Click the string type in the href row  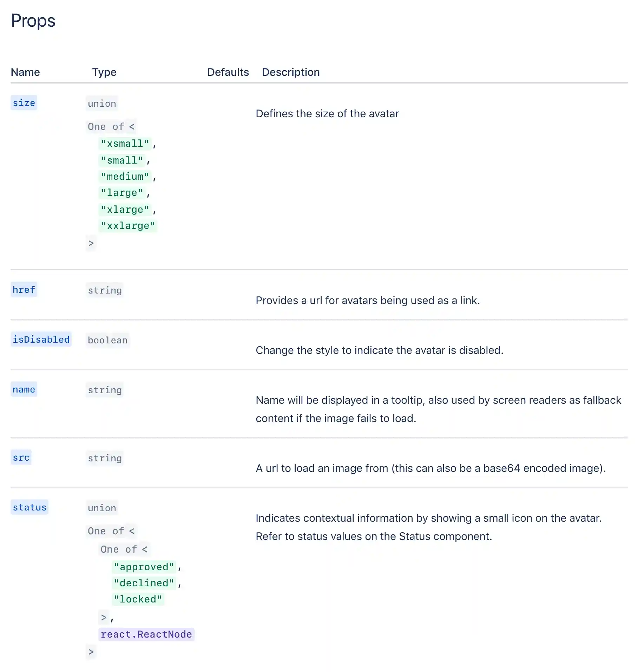(105, 290)
